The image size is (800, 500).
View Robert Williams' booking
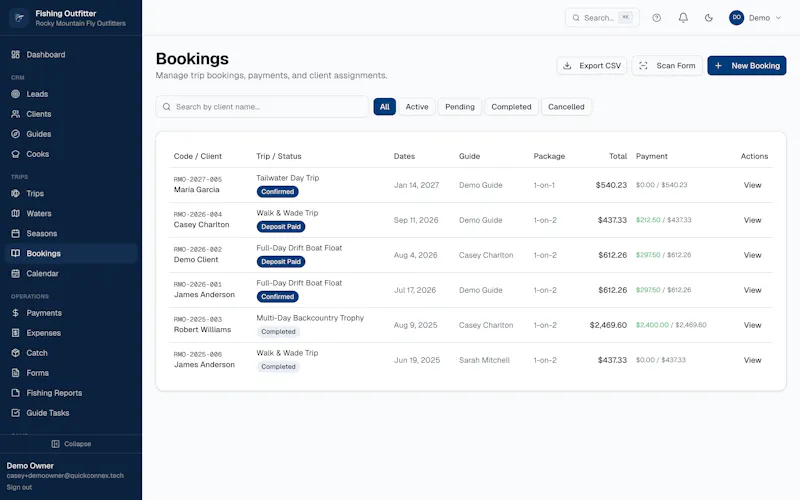coord(752,325)
